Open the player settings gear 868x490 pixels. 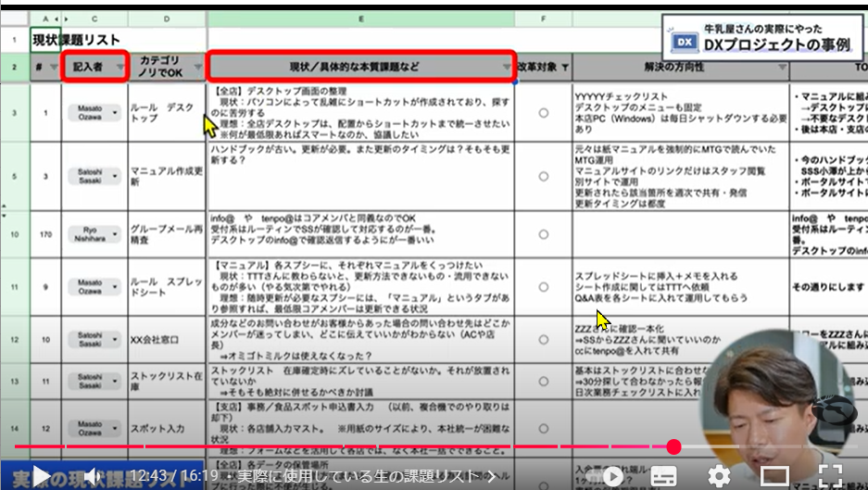tap(719, 476)
